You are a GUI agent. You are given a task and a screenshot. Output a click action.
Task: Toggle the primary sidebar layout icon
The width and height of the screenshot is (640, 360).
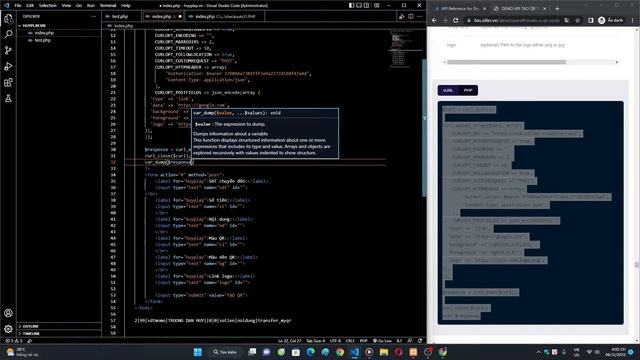[351, 5]
